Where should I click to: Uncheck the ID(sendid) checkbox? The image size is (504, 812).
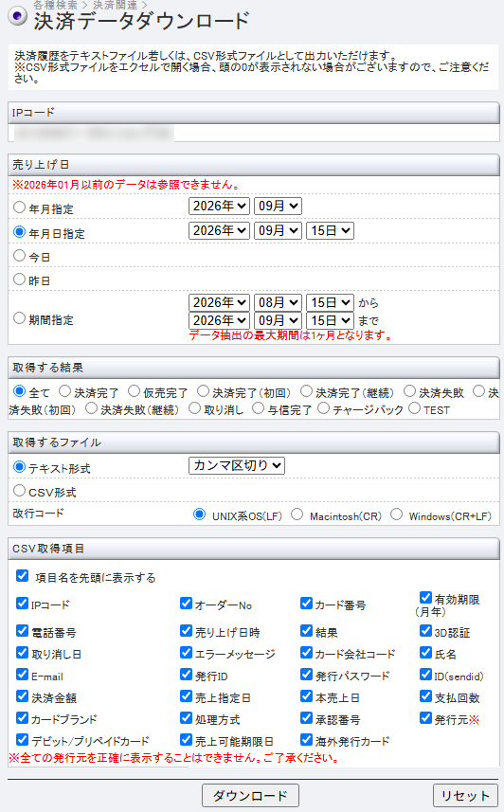click(425, 675)
